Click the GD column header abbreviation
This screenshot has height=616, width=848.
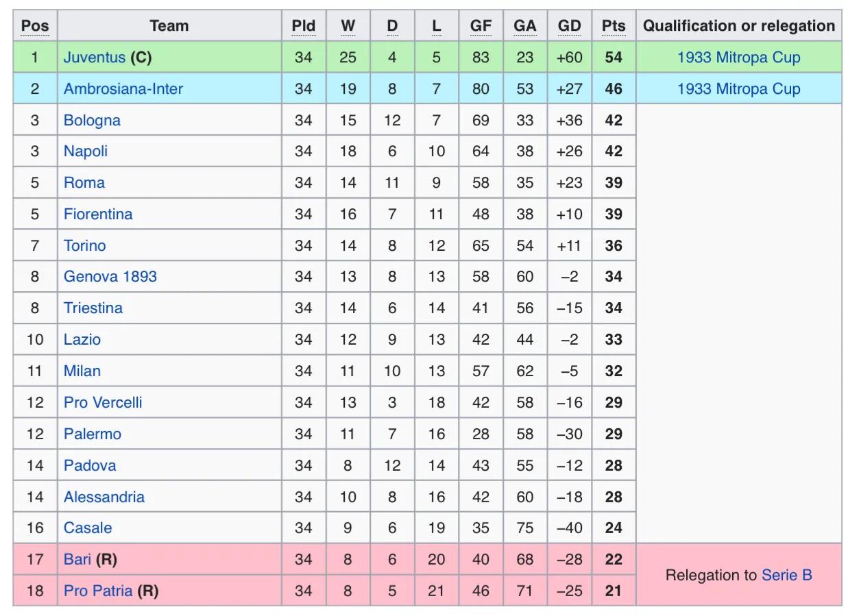click(569, 26)
